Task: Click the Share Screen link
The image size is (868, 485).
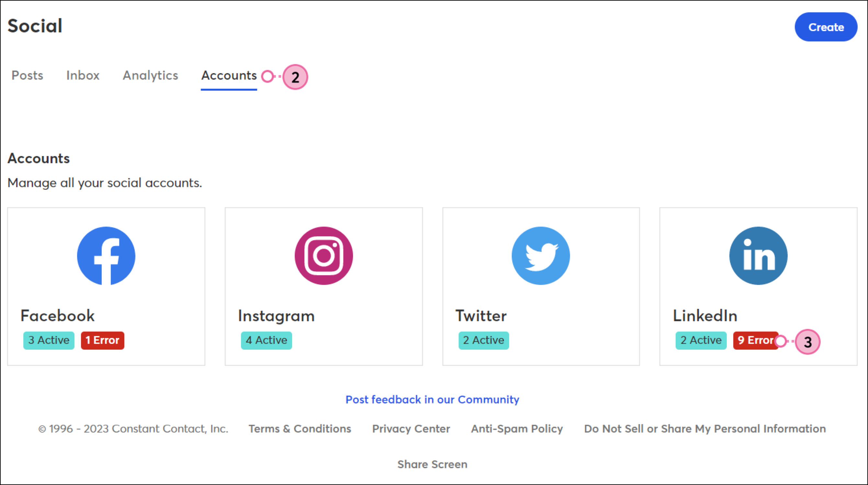Action: 432,465
